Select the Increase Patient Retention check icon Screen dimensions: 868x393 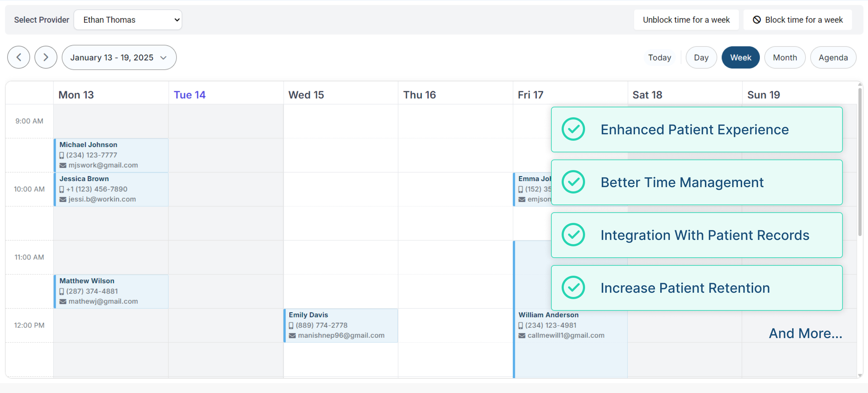pos(572,287)
